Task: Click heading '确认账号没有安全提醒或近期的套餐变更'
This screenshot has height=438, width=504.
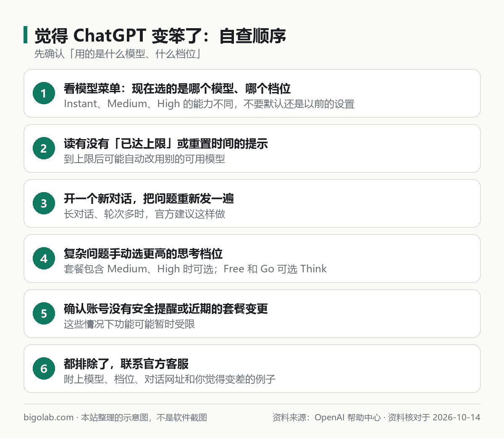Action: pyautogui.click(x=165, y=309)
